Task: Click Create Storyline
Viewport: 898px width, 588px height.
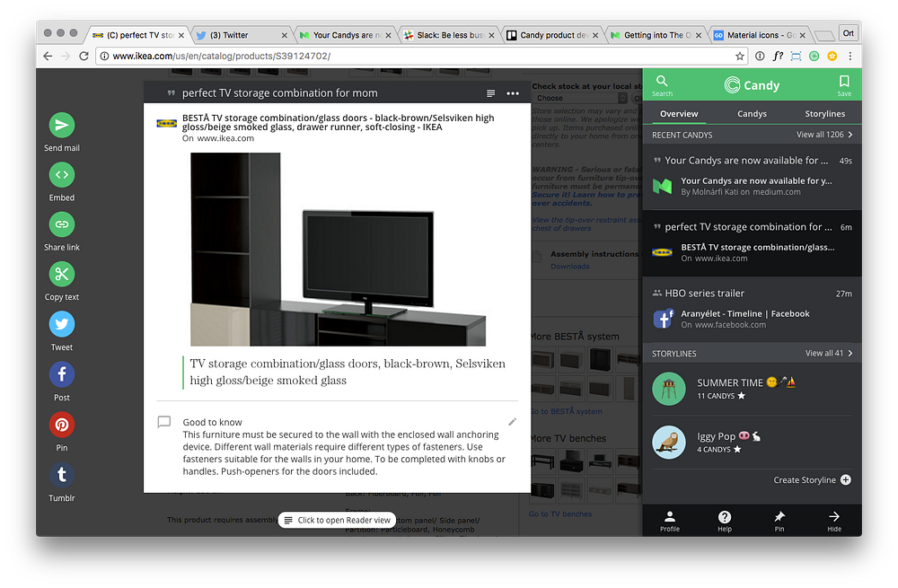Action: click(x=805, y=479)
